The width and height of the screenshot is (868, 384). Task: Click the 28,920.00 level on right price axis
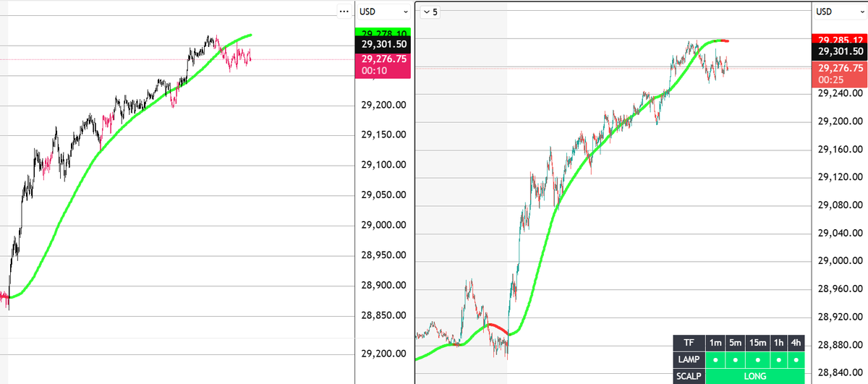(840, 317)
